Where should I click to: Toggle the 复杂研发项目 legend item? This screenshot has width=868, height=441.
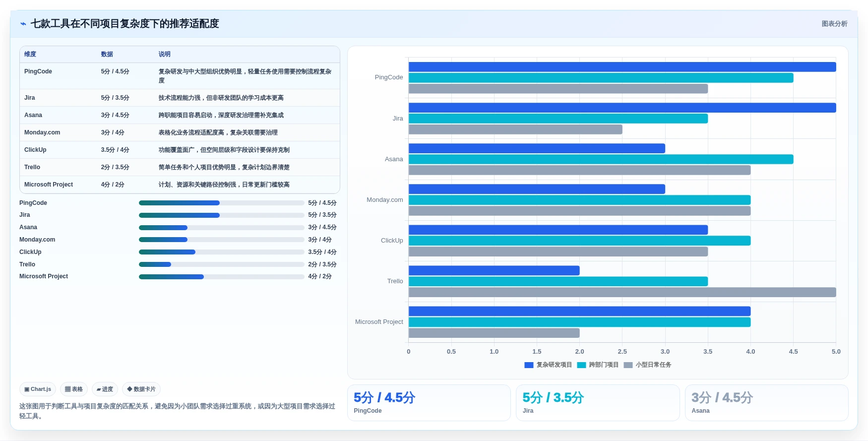click(548, 365)
